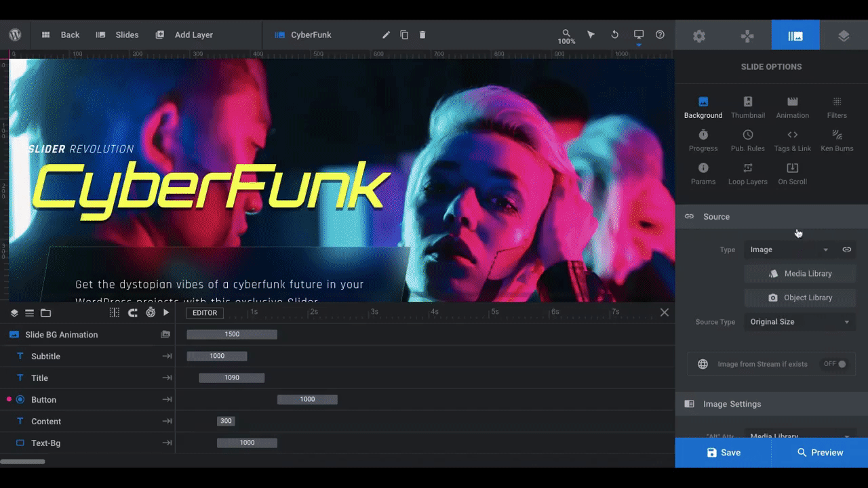Screen dimensions: 868x488
Task: Collapse the Image Settings section header
Action: [x=772, y=404]
